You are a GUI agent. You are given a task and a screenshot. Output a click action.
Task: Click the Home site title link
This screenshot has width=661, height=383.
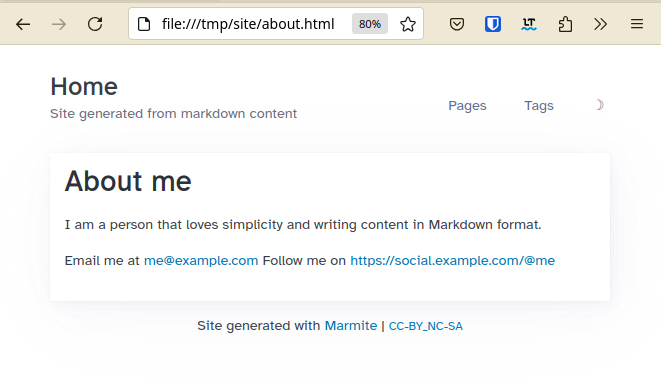[x=84, y=87]
